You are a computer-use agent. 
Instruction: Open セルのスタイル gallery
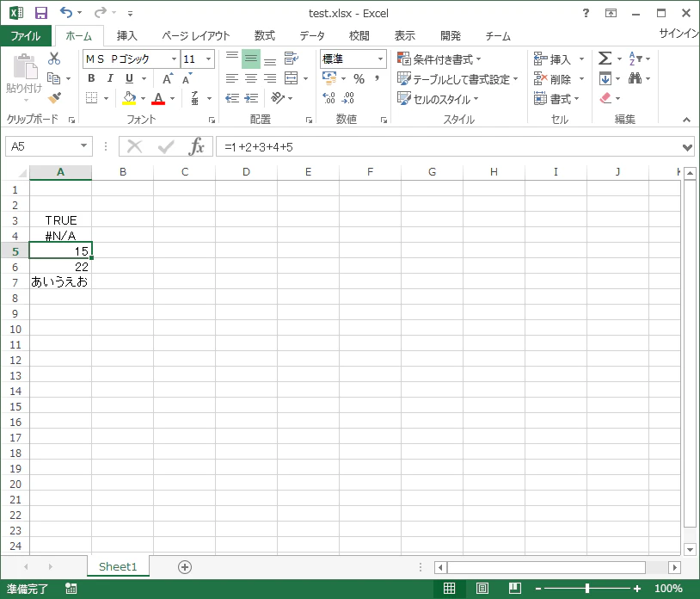pyautogui.click(x=438, y=99)
